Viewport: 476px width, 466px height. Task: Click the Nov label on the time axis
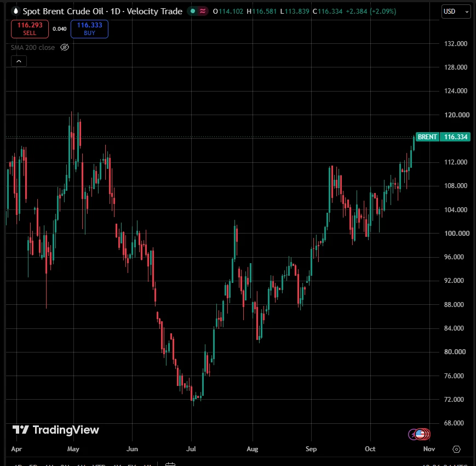point(429,449)
